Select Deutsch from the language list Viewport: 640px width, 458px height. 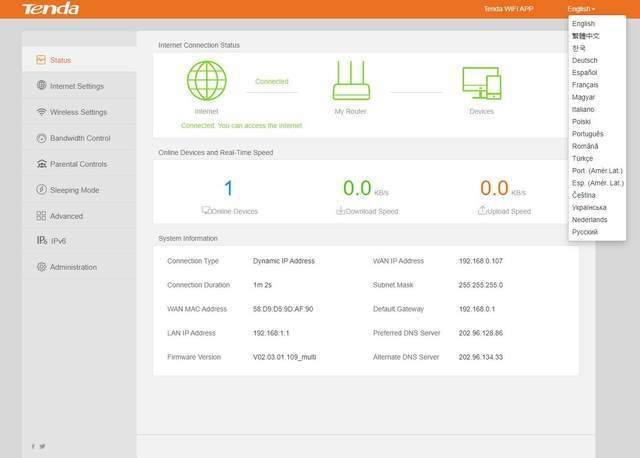pos(584,60)
